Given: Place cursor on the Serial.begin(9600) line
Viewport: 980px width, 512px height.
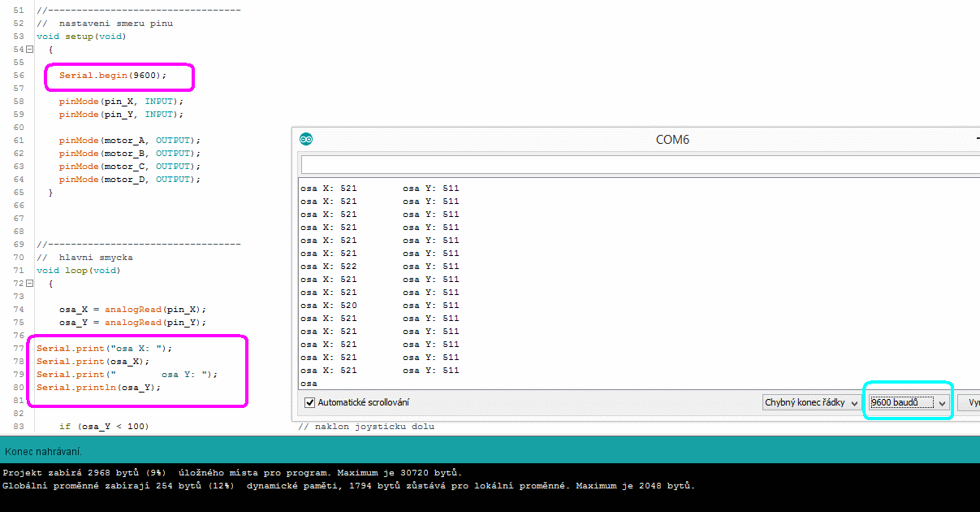Looking at the screenshot, I should click(112, 76).
